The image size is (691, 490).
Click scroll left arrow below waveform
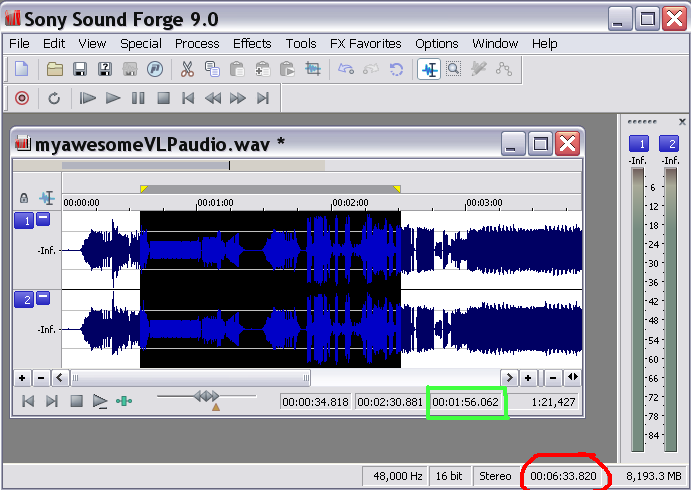[x=59, y=378]
